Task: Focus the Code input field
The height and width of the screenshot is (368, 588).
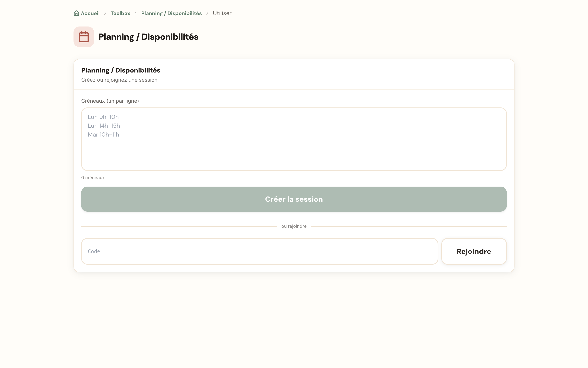Action: point(260,251)
